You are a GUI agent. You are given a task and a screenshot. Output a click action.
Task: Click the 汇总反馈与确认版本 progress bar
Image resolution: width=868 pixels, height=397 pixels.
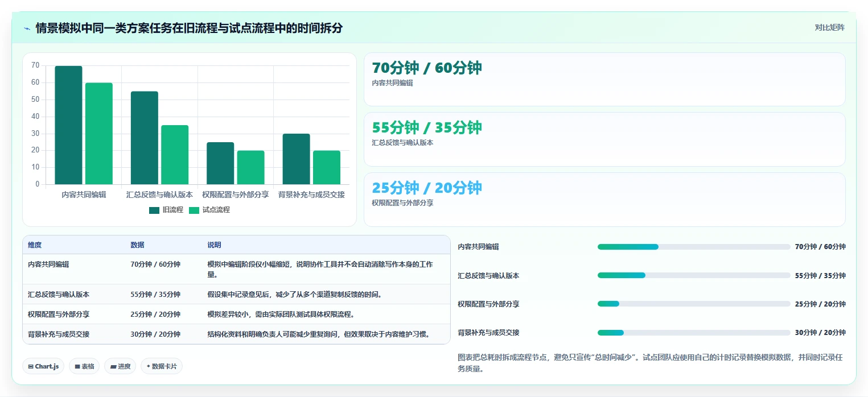(694, 275)
